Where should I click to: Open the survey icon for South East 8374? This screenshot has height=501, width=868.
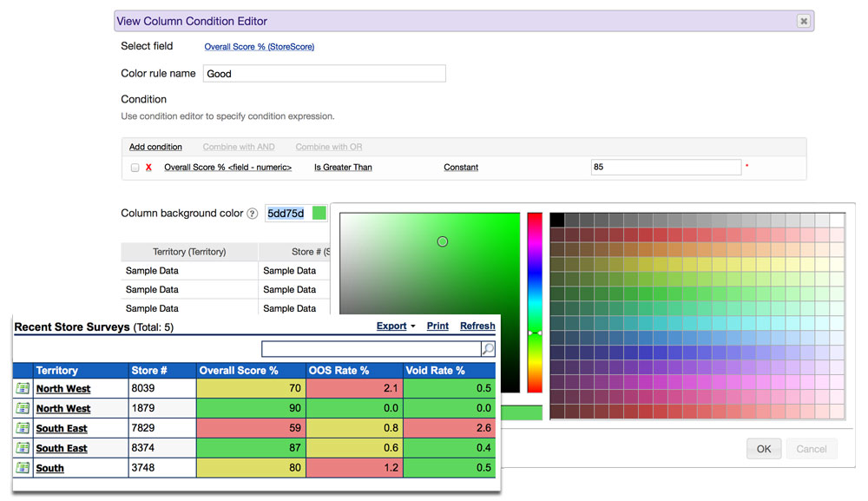(22, 448)
